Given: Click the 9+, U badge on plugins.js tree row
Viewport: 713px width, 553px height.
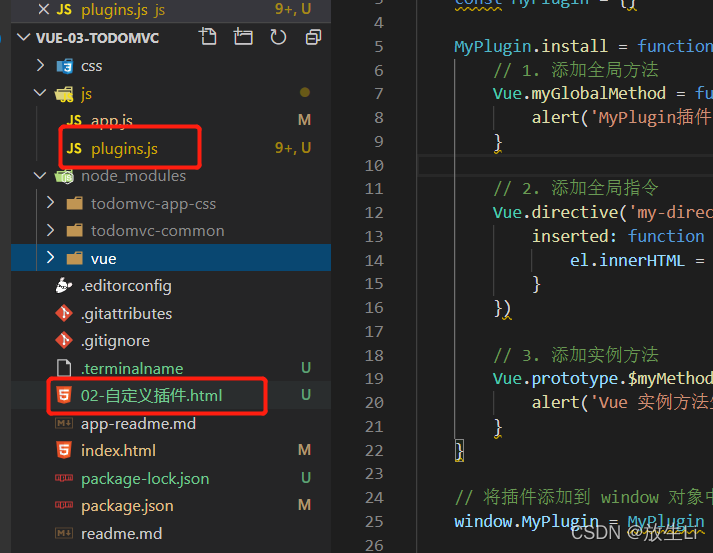Looking at the screenshot, I should point(293,148).
